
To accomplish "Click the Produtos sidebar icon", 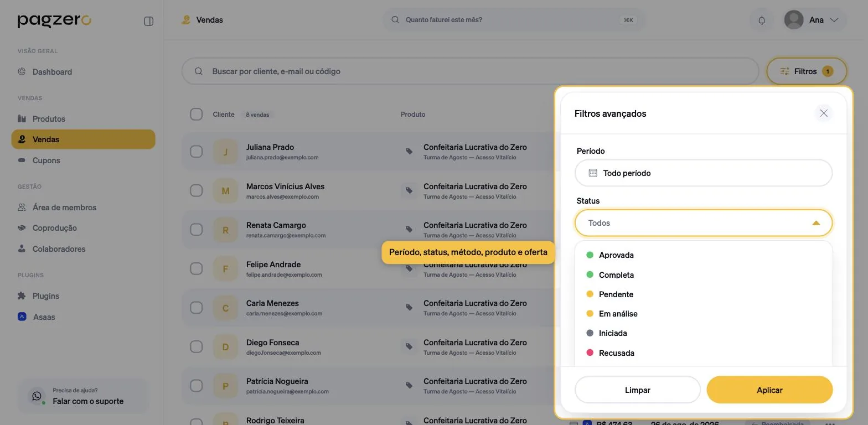I will [x=22, y=118].
